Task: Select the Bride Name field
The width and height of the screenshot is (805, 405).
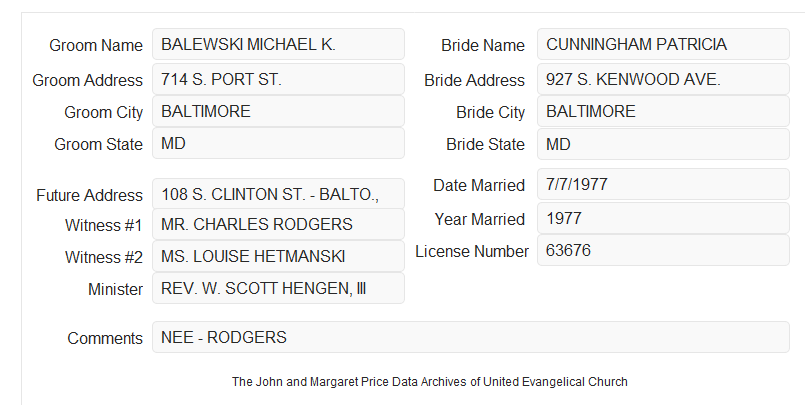Action: [663, 44]
